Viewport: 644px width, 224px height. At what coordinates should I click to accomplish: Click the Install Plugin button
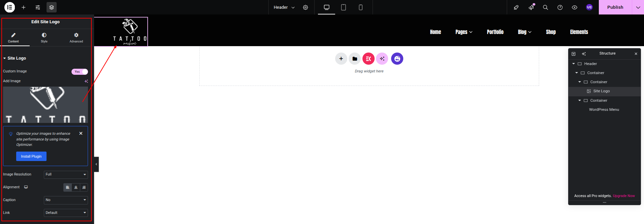[31, 156]
